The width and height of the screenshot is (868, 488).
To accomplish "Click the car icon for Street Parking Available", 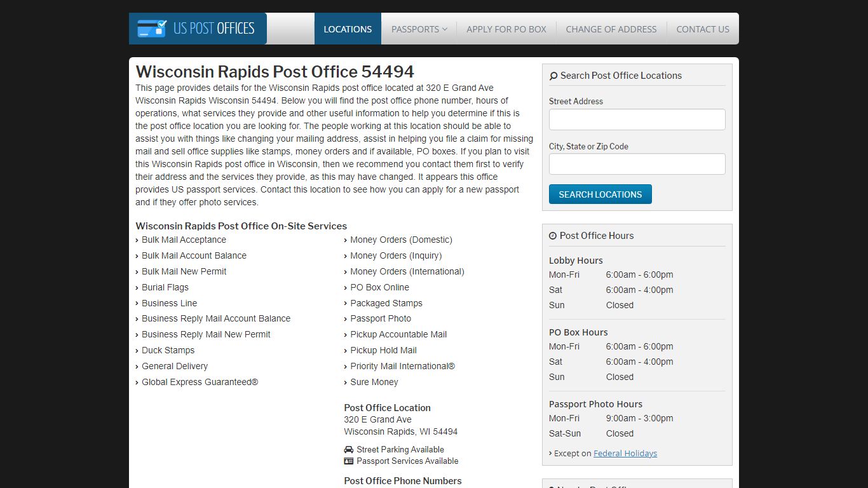I will click(349, 449).
